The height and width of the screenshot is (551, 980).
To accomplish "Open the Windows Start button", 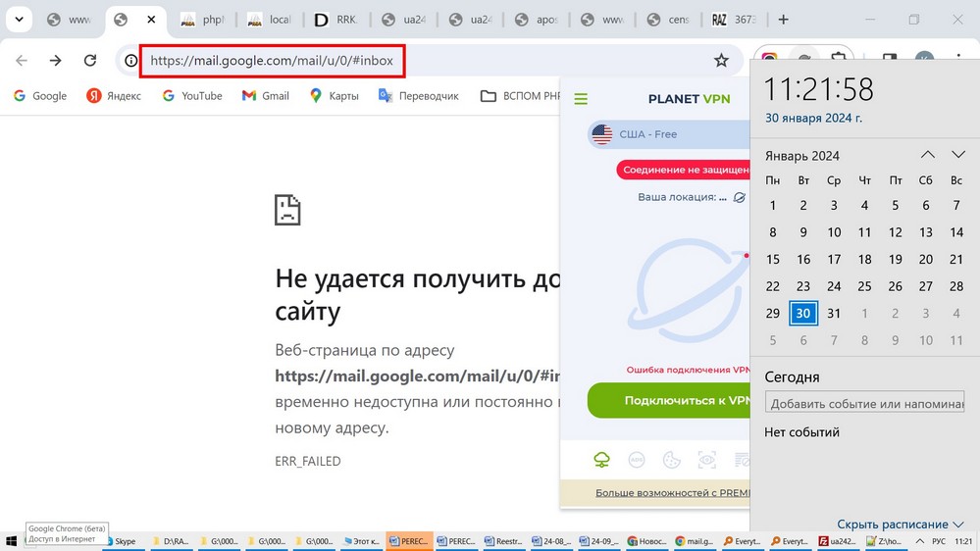I will click(x=11, y=541).
